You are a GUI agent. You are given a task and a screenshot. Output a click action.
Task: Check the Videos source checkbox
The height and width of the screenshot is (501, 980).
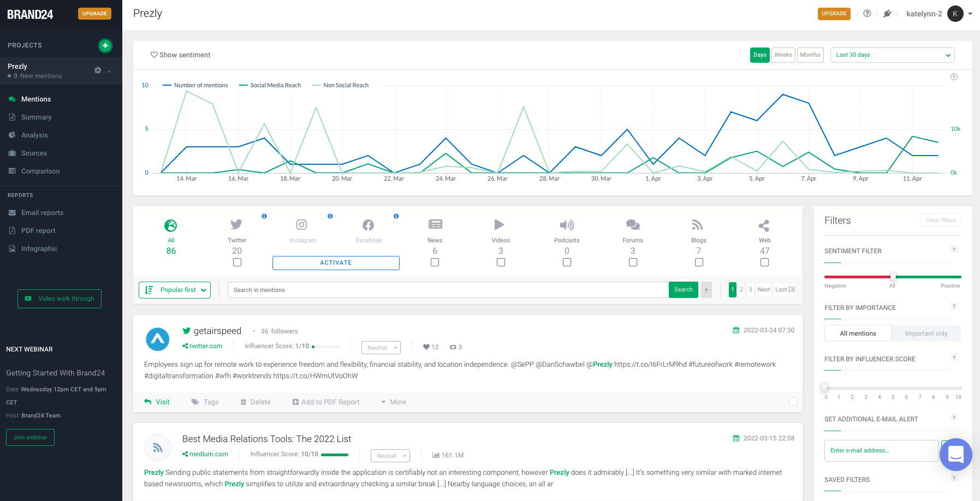coord(501,263)
